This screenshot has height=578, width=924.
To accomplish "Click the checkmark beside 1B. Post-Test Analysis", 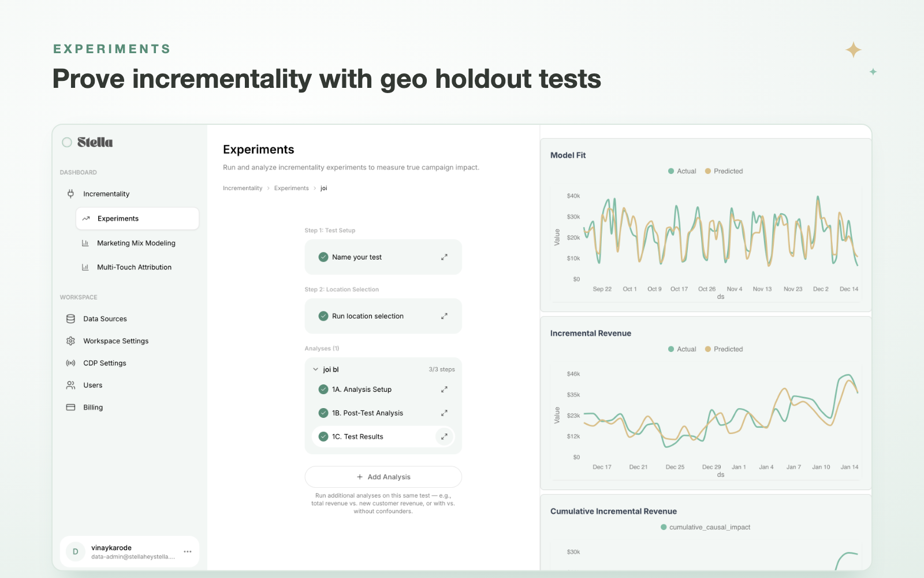I will 323,413.
